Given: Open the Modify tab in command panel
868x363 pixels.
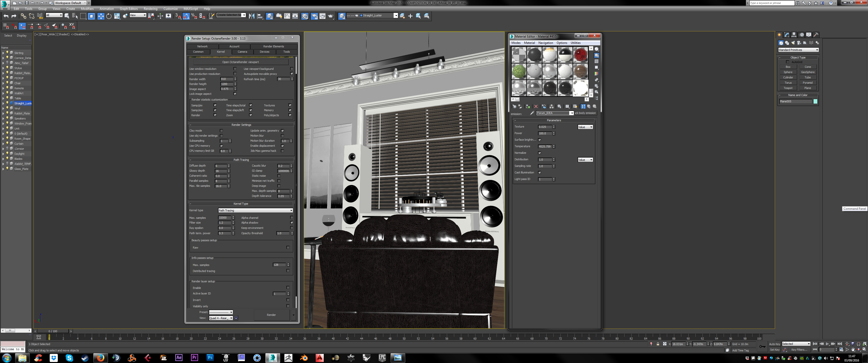Looking at the screenshot, I should tap(786, 35).
